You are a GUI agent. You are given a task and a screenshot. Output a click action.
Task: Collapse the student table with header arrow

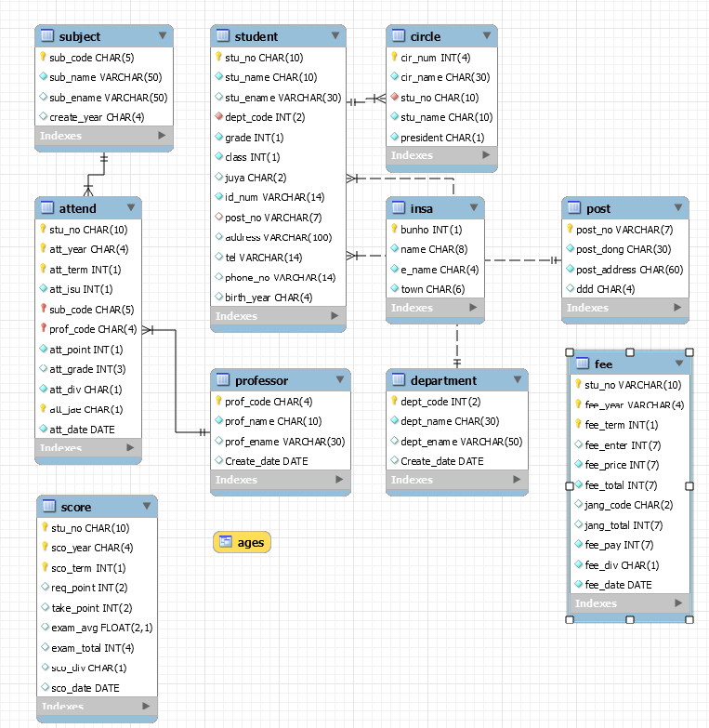(335, 35)
